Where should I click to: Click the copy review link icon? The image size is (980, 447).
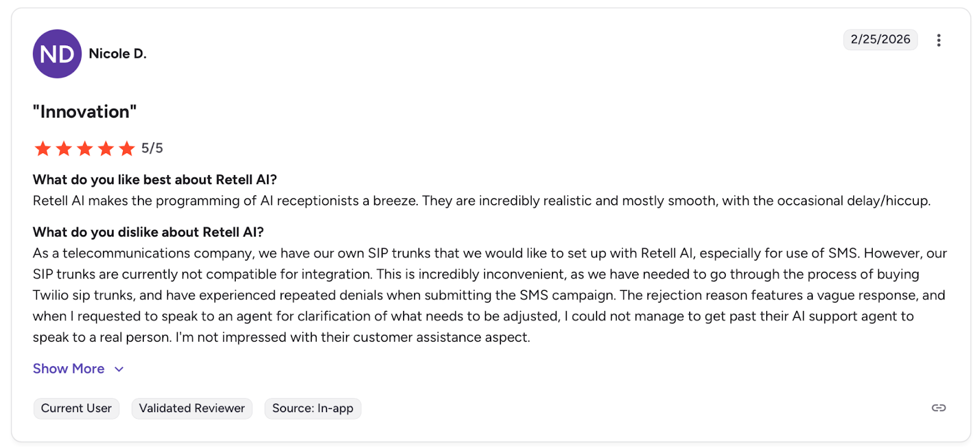[938, 408]
